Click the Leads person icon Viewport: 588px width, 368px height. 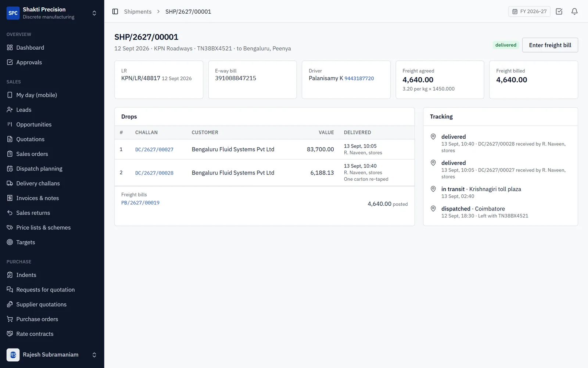(10, 110)
